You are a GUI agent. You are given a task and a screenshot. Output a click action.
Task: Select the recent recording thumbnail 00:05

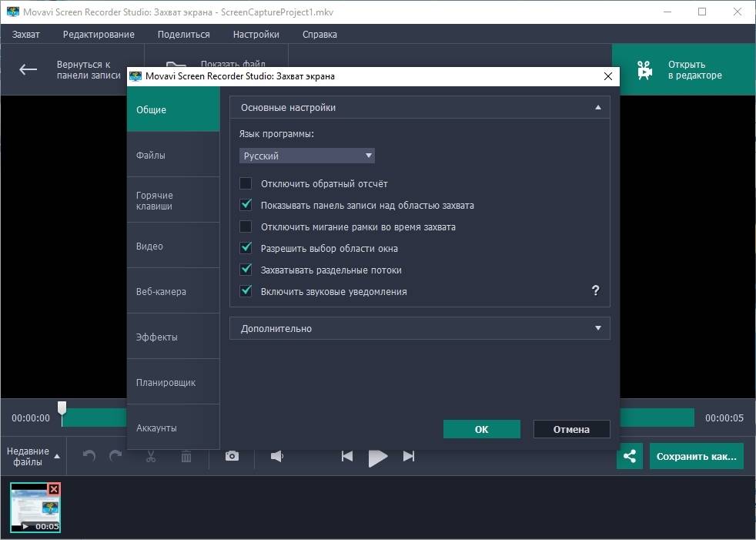[35, 507]
